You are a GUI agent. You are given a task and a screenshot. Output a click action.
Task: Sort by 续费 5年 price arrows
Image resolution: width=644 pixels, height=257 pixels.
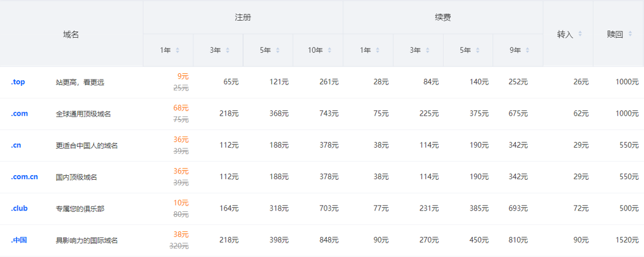coord(478,50)
